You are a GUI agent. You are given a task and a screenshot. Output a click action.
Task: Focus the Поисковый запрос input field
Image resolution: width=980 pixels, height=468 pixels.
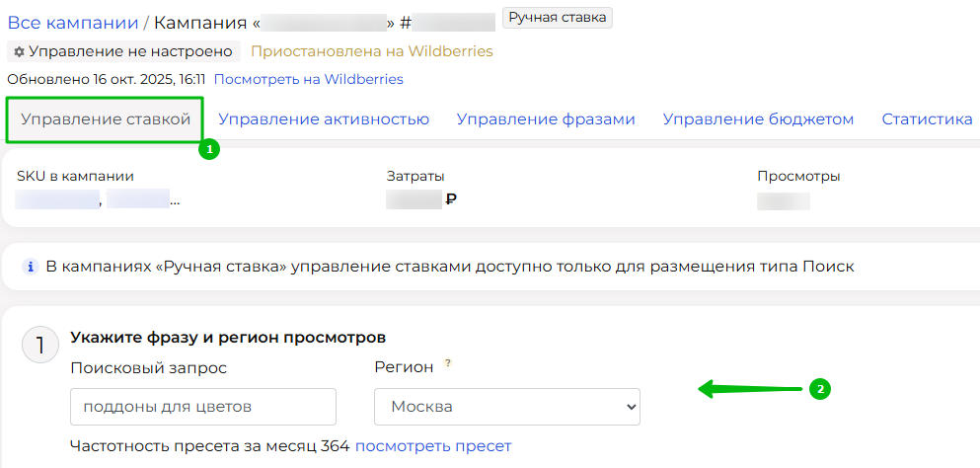(203, 406)
